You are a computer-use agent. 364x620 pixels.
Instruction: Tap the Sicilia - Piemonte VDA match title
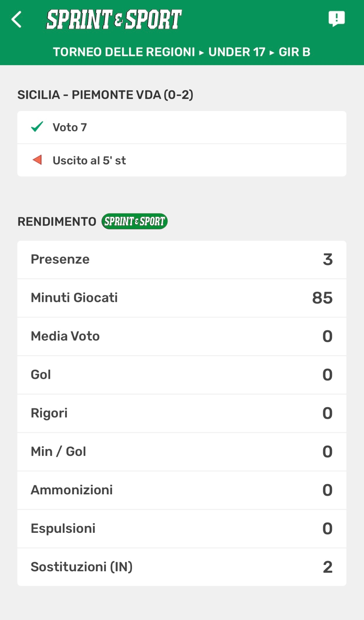[x=105, y=95]
